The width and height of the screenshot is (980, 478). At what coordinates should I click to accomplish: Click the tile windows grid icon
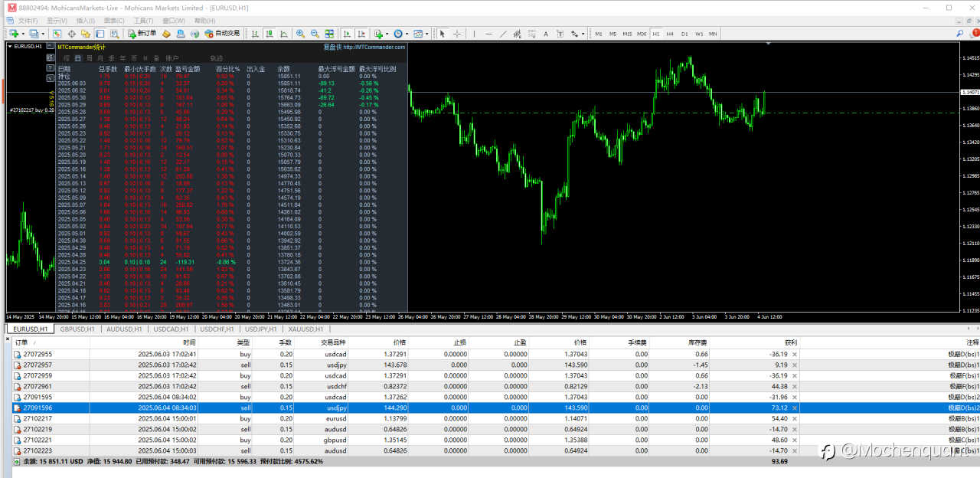(x=328, y=34)
